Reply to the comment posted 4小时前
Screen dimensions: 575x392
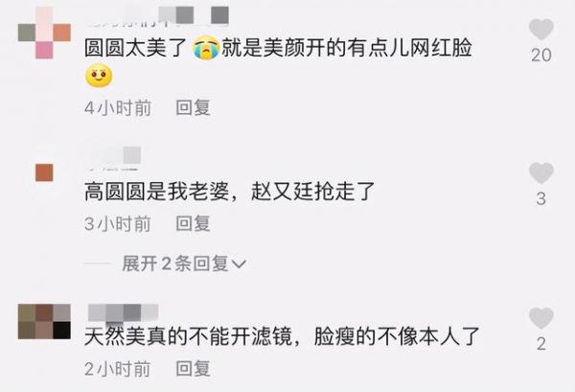point(193,107)
